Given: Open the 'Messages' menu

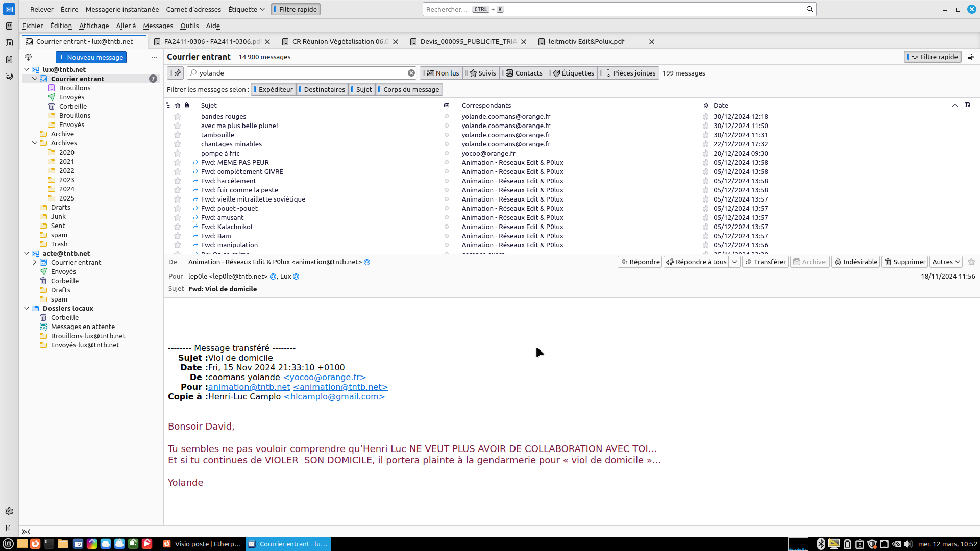Looking at the screenshot, I should (x=158, y=26).
